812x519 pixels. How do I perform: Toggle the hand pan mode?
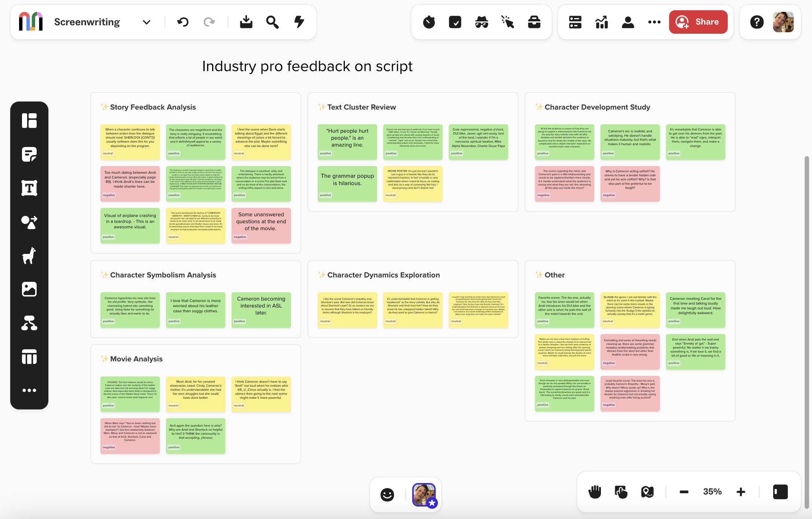pos(595,492)
